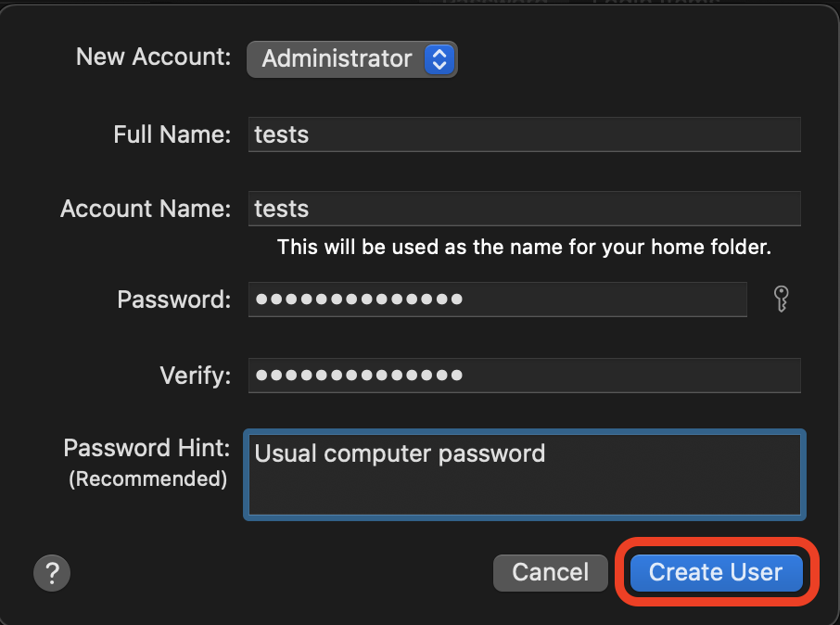The image size is (840, 625).
Task: Click the "Account Name:" label text
Action: click(x=146, y=209)
